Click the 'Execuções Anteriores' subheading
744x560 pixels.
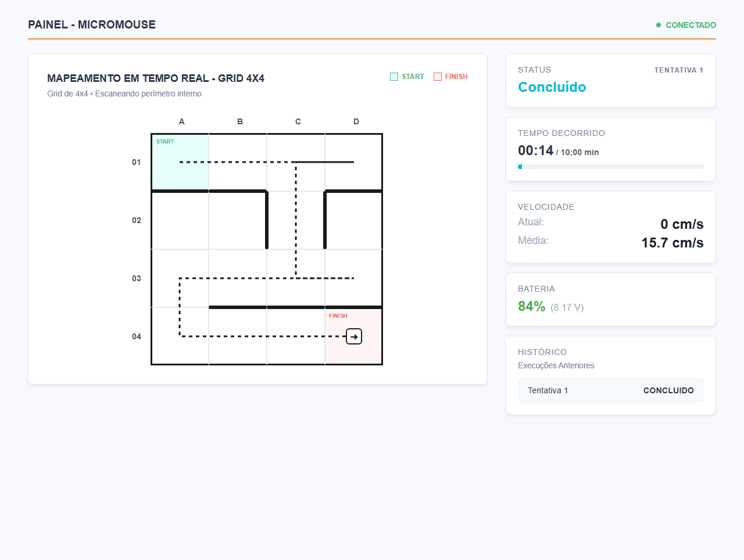tap(556, 365)
